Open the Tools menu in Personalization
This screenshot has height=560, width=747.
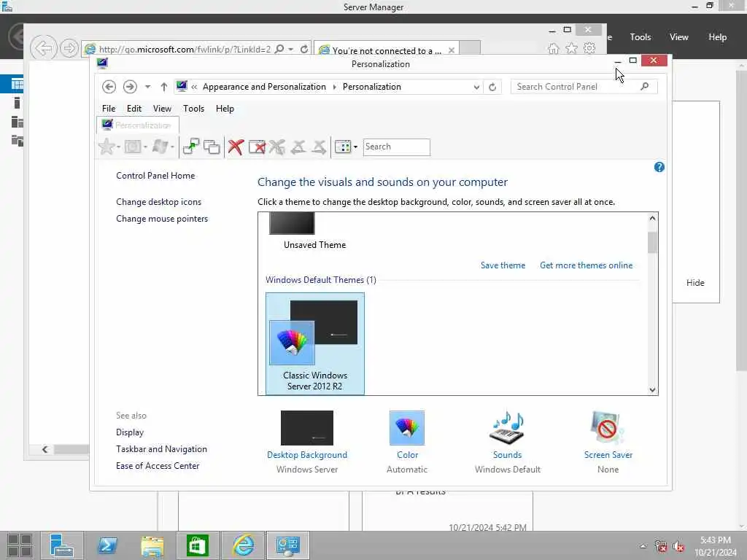pos(193,109)
